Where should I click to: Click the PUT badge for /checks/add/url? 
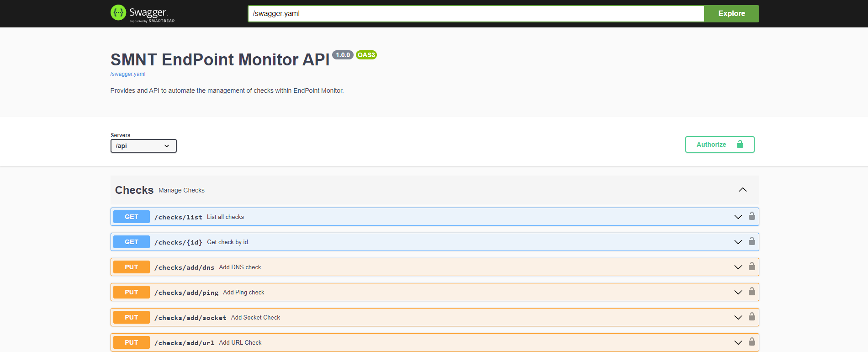pyautogui.click(x=132, y=342)
